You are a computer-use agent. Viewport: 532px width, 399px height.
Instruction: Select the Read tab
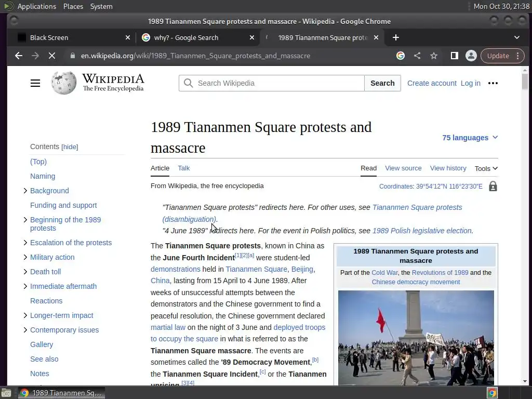pos(368,168)
